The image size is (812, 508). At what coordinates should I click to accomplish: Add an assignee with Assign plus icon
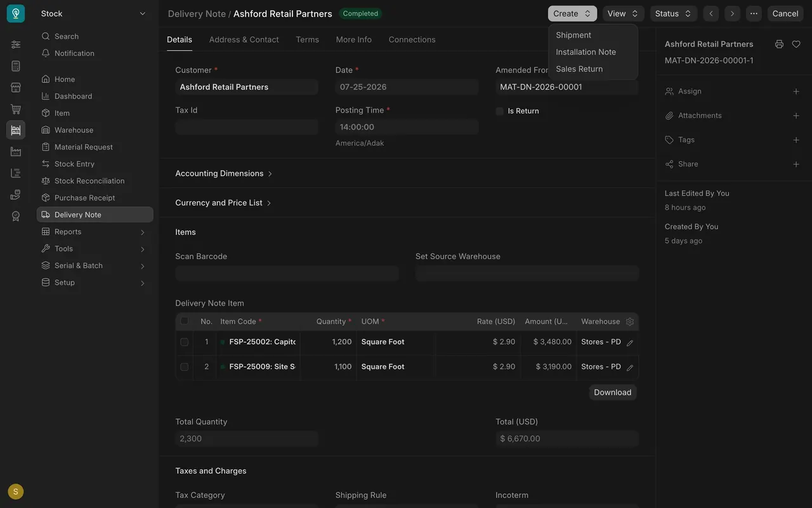[796, 91]
